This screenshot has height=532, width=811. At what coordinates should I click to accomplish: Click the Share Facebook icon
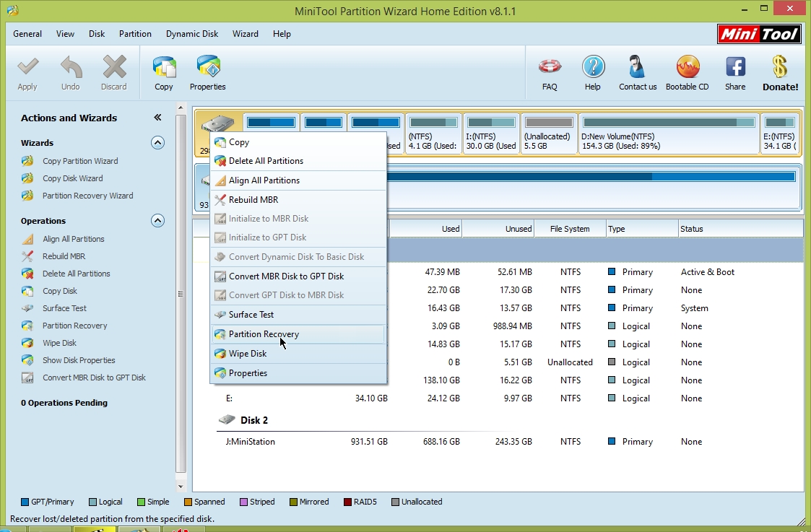click(x=735, y=68)
